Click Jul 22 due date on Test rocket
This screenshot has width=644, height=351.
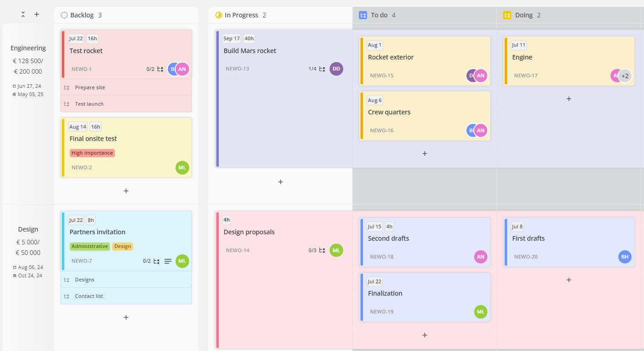[x=76, y=39]
